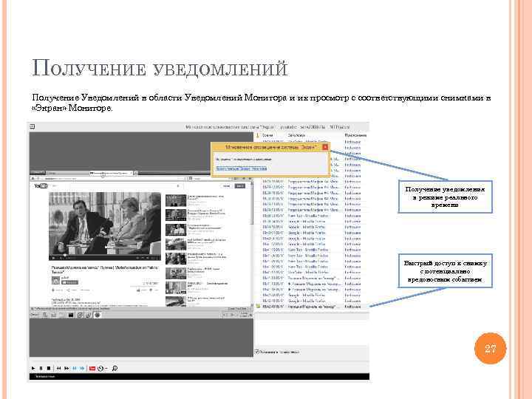The image size is (532, 399).
Task: Click the Stop playback button
Action: tap(49, 368)
